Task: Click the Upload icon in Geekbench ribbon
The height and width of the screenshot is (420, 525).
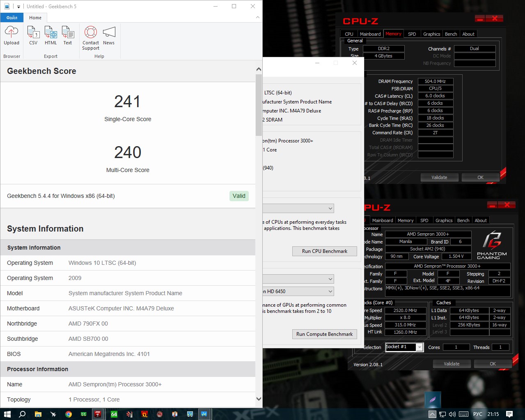Action: [11, 35]
